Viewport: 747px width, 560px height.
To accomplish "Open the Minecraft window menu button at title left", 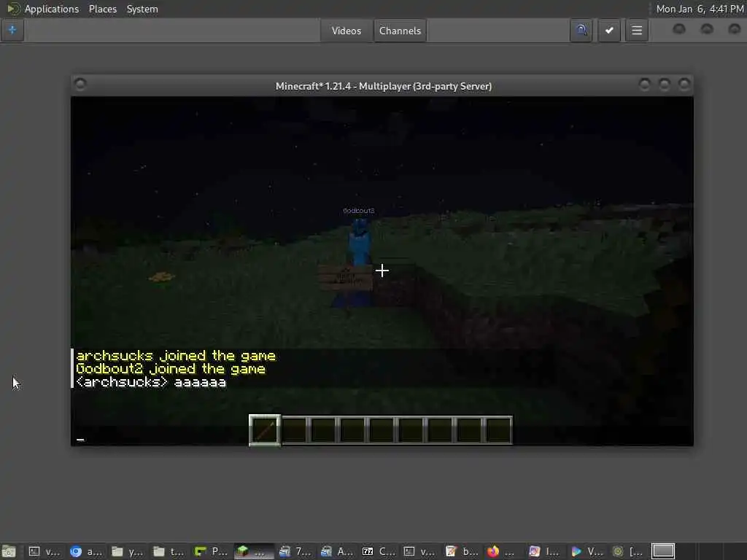I will click(x=80, y=85).
